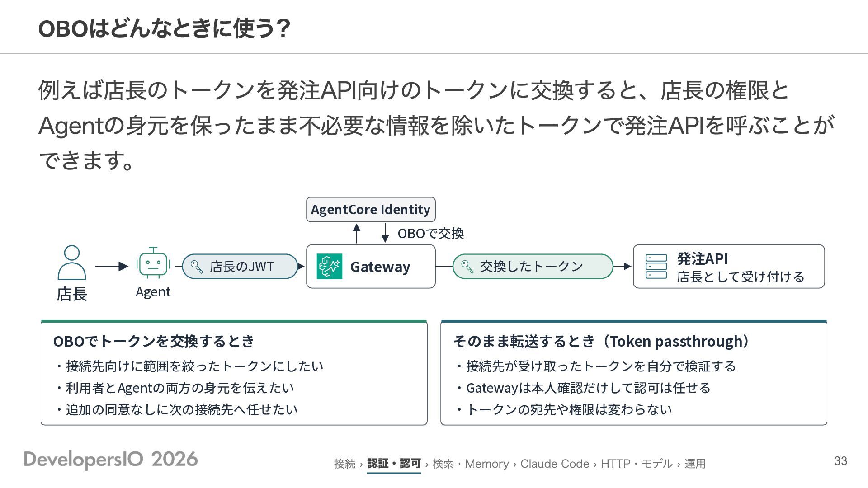Click the DevelopersIO 2026 logo
The width and height of the screenshot is (868, 488).
click(111, 460)
